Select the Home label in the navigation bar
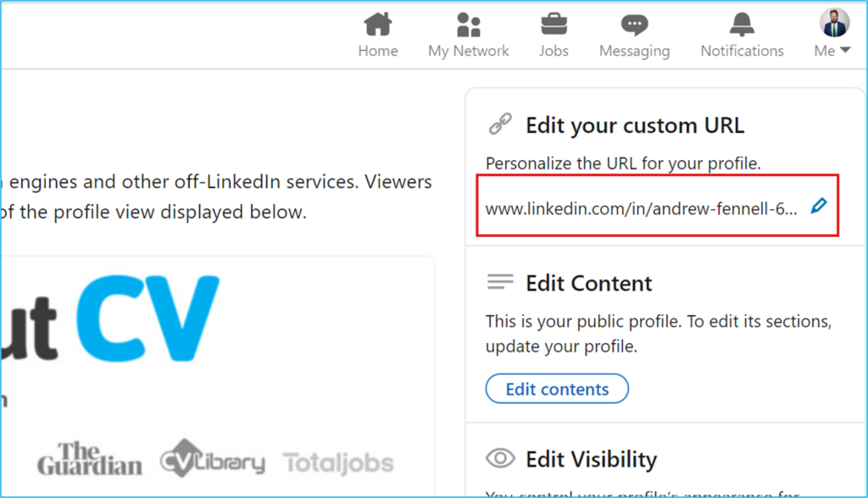Viewport: 868px width, 498px height. (x=377, y=50)
